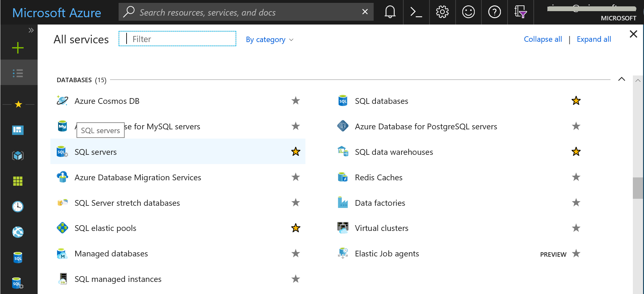The width and height of the screenshot is (644, 294).
Task: Favorite Azure Cosmos DB with star
Action: [x=296, y=101]
